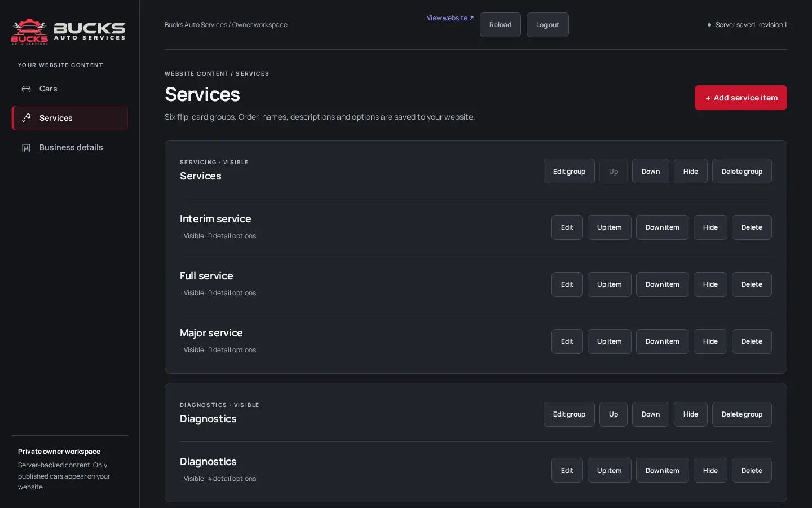
Task: Edit the Major service item
Action: pos(567,341)
